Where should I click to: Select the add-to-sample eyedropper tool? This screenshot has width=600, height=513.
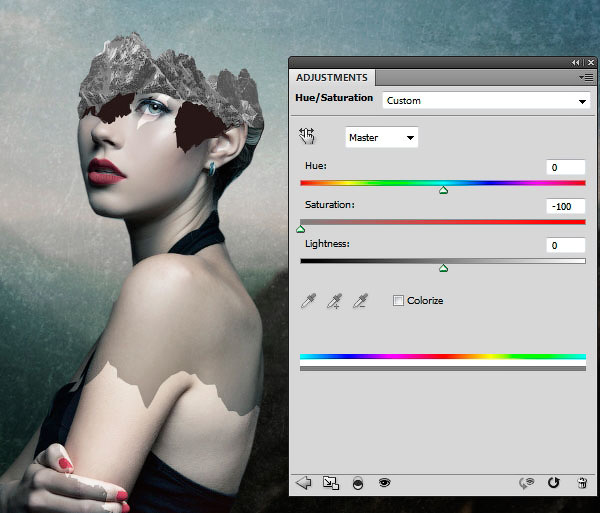[334, 301]
